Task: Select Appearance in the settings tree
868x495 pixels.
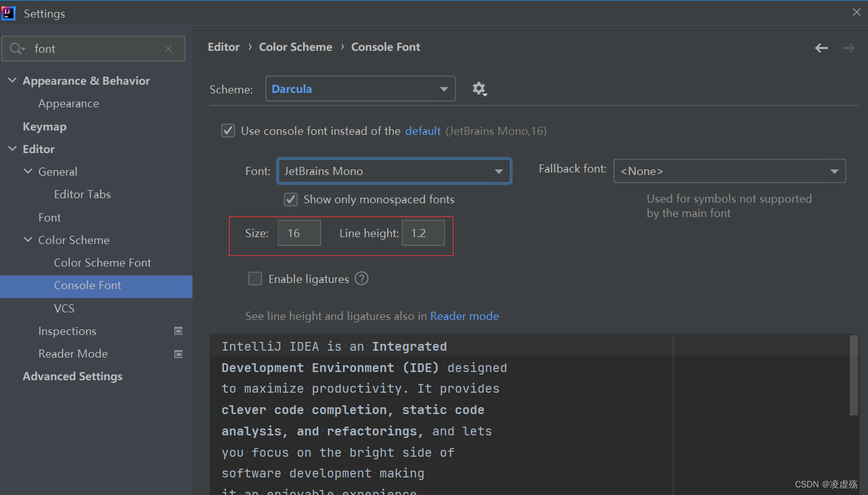Action: click(68, 104)
